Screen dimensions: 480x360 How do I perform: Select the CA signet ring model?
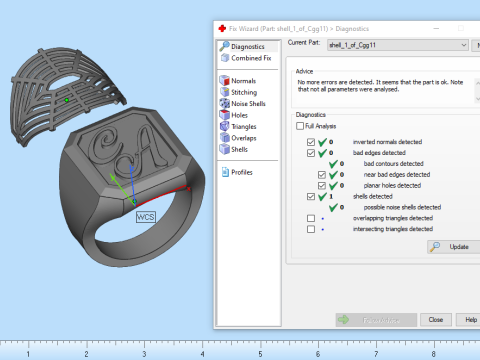[132, 187]
